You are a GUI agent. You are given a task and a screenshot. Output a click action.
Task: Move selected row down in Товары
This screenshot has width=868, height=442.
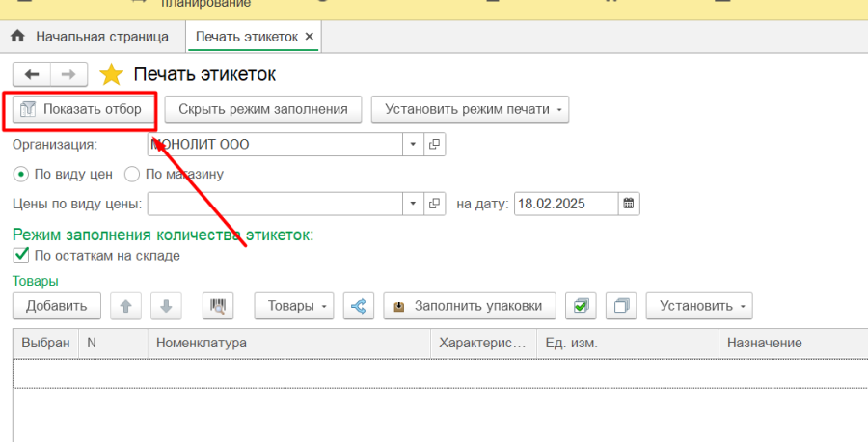(166, 306)
